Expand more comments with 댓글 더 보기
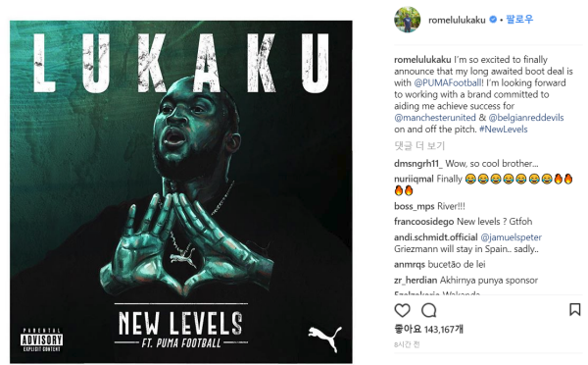 point(419,145)
